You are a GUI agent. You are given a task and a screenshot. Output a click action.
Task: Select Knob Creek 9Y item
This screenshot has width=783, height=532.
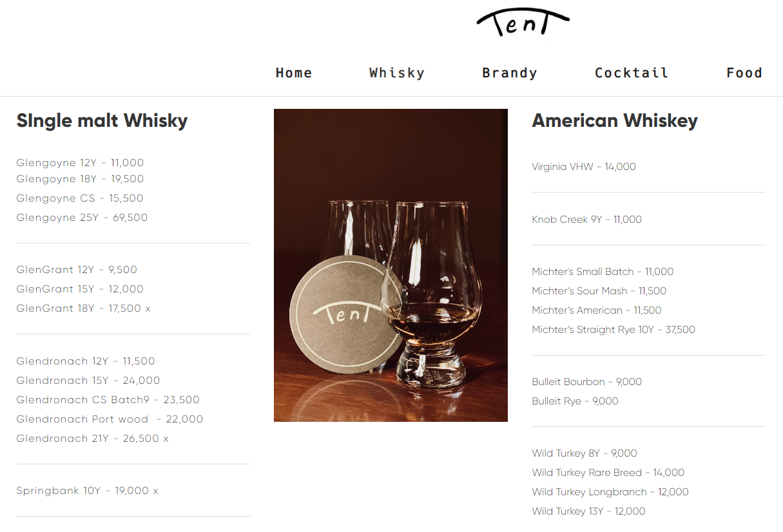[x=586, y=220]
